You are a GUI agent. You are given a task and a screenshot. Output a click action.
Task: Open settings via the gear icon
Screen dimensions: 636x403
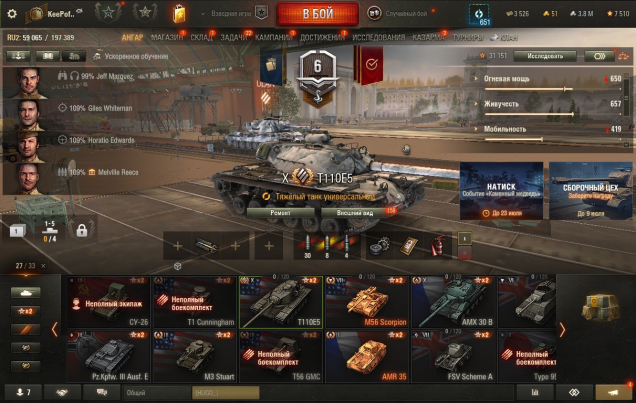tap(12, 13)
